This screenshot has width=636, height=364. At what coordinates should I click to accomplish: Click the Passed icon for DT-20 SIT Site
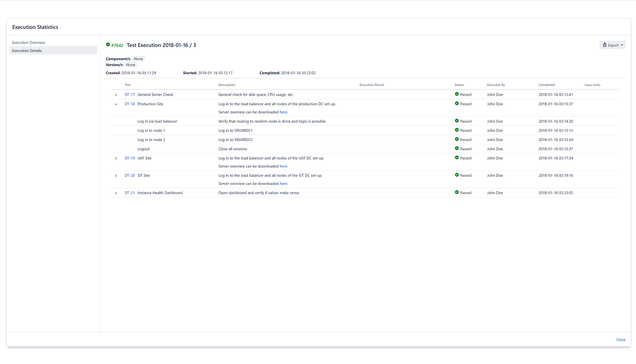coord(457,175)
